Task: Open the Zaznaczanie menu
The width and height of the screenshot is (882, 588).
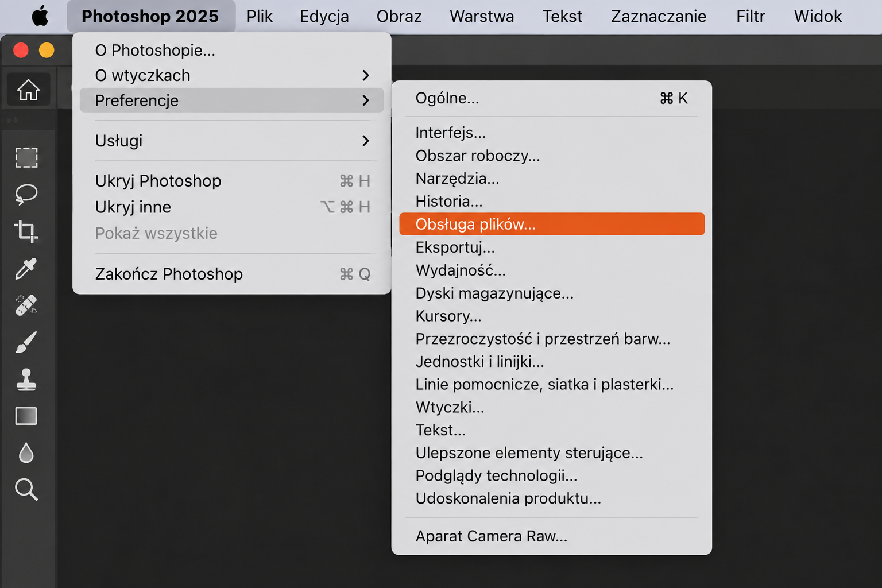Action: click(x=659, y=16)
